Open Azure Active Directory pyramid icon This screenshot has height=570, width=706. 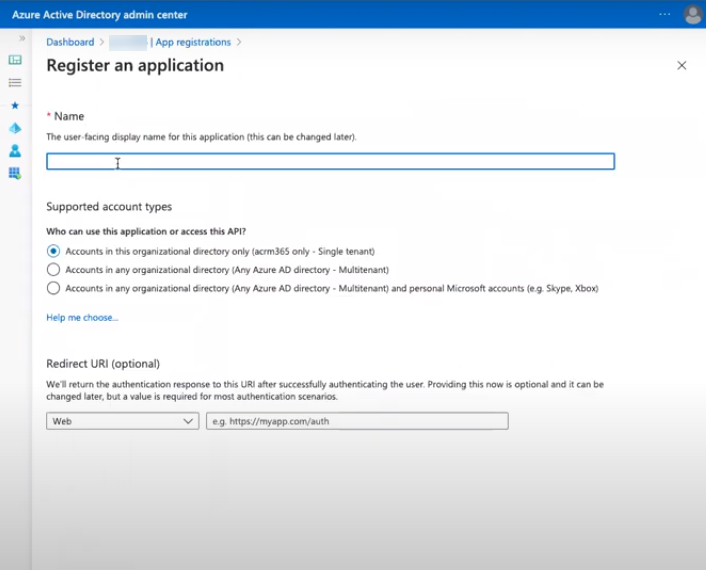tap(15, 128)
